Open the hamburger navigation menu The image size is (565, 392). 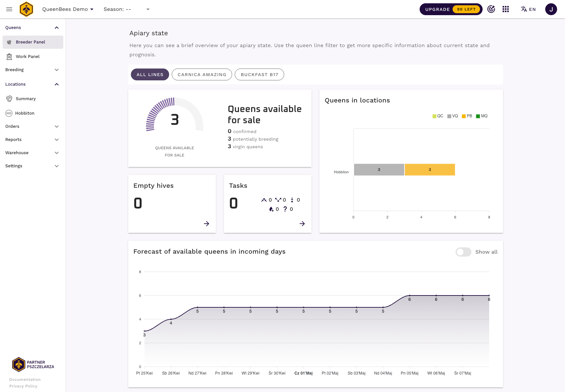point(9,9)
